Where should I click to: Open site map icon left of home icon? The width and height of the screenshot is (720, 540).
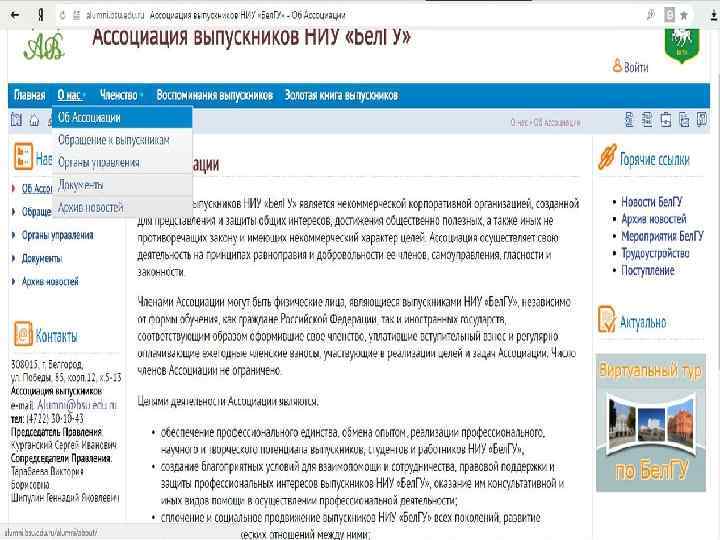17,120
